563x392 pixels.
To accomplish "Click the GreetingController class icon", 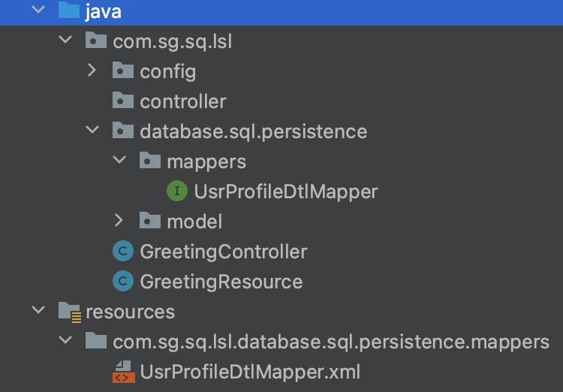I will coord(122,252).
